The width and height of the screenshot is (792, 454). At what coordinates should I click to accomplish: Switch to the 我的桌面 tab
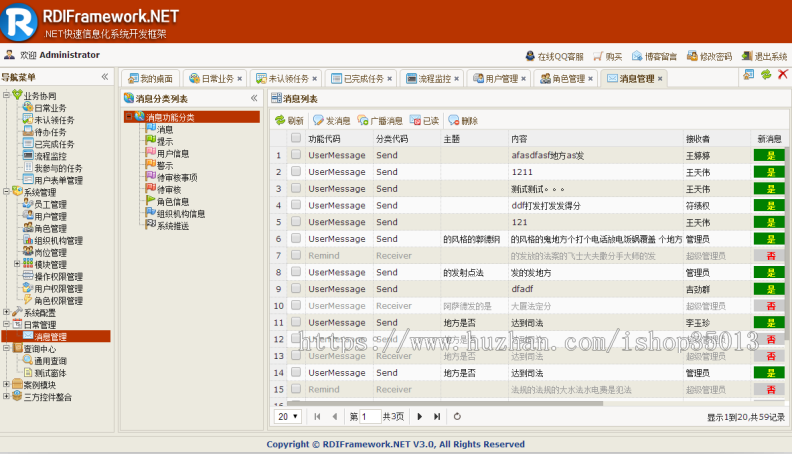coord(151,79)
